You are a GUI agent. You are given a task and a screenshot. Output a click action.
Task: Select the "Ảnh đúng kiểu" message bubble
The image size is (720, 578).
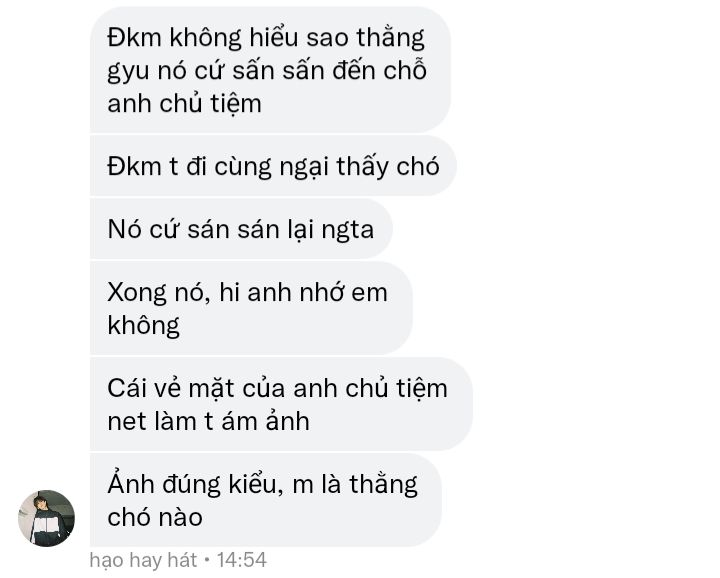coord(266,500)
